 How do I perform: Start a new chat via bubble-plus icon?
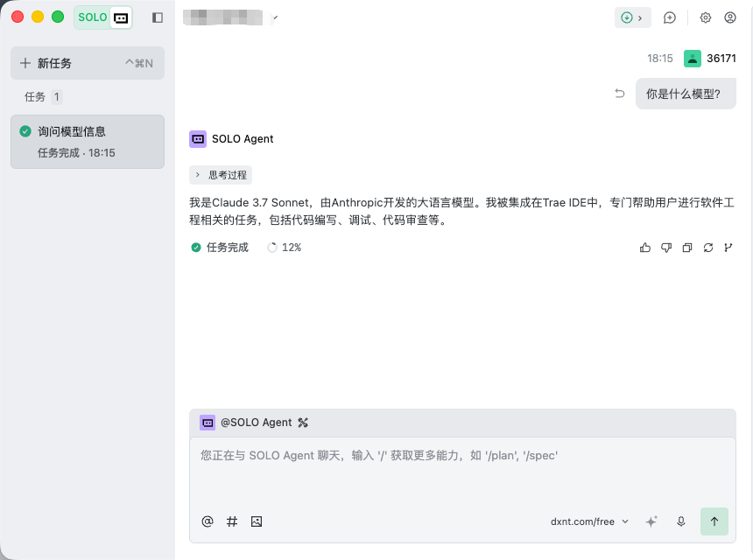click(x=670, y=17)
